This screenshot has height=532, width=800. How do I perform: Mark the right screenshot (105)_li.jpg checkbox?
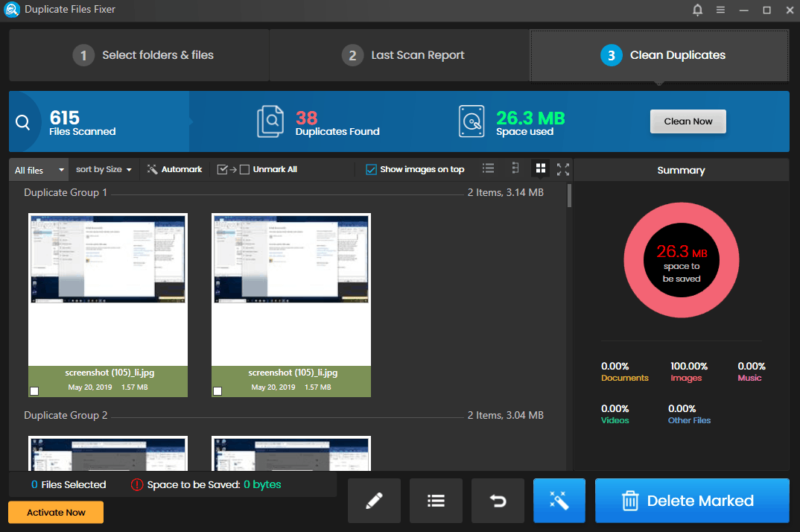pos(218,391)
